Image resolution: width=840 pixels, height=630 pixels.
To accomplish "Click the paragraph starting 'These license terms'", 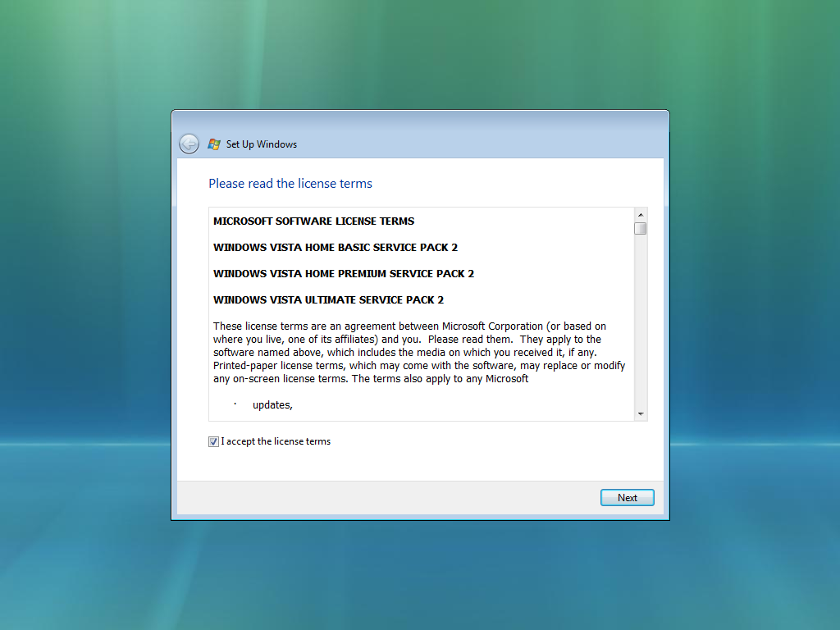I will click(419, 353).
